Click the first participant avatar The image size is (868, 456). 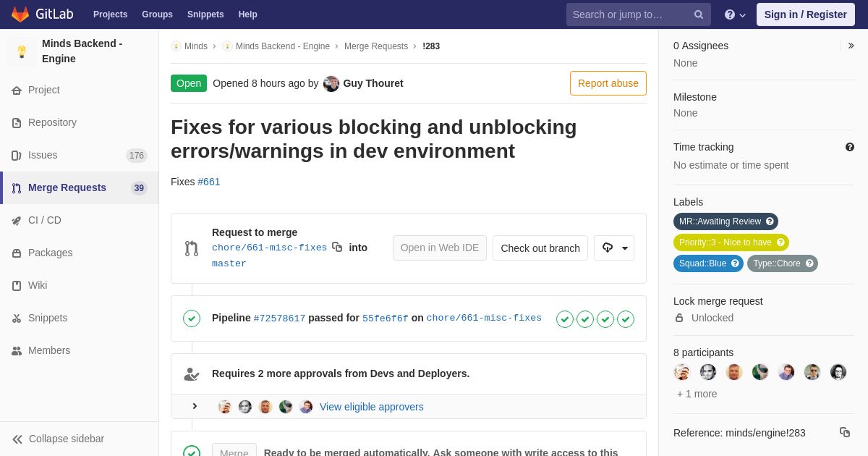click(x=682, y=372)
